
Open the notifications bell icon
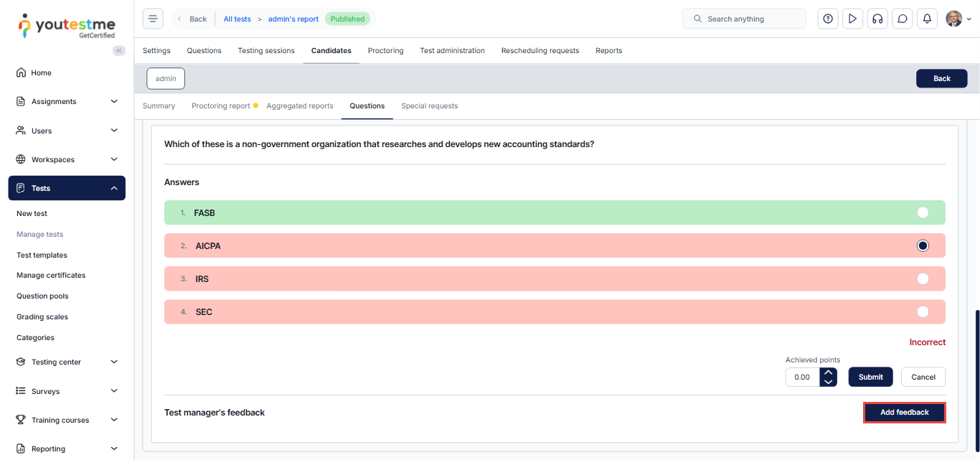[927, 19]
